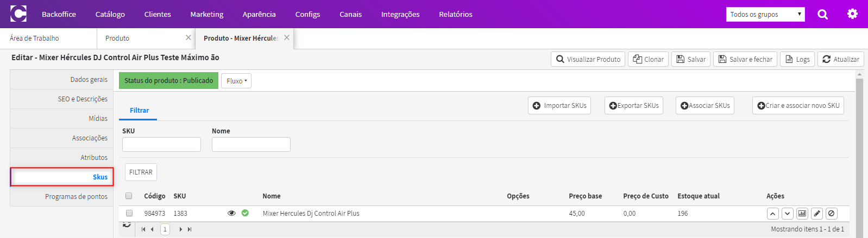This screenshot has height=238, width=868.
Task: Open the Canais menu
Action: [350, 14]
